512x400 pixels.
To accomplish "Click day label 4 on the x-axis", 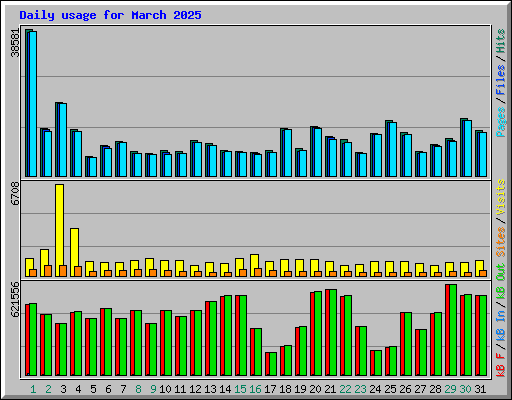I will (78, 389).
